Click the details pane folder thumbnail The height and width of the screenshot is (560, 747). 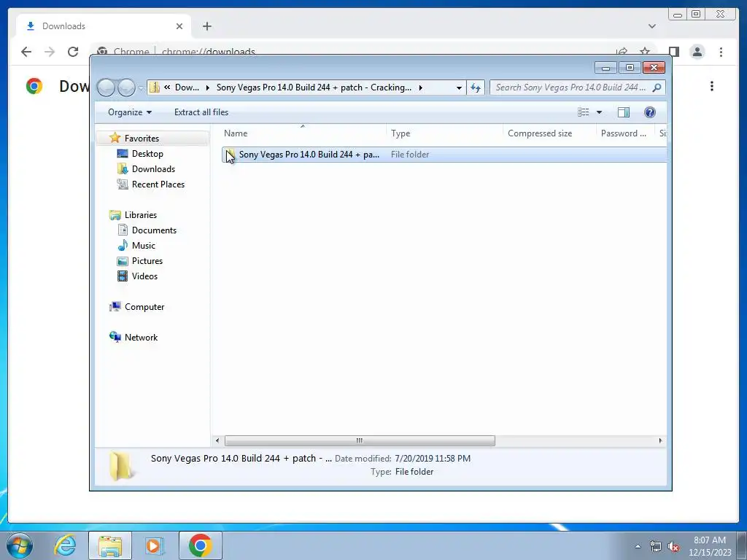120,465
